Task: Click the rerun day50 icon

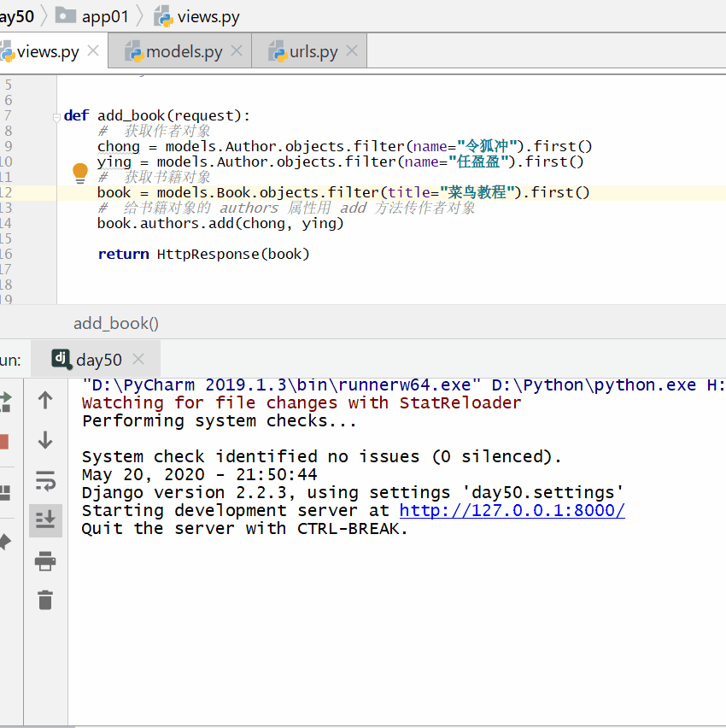Action: pos(3,400)
